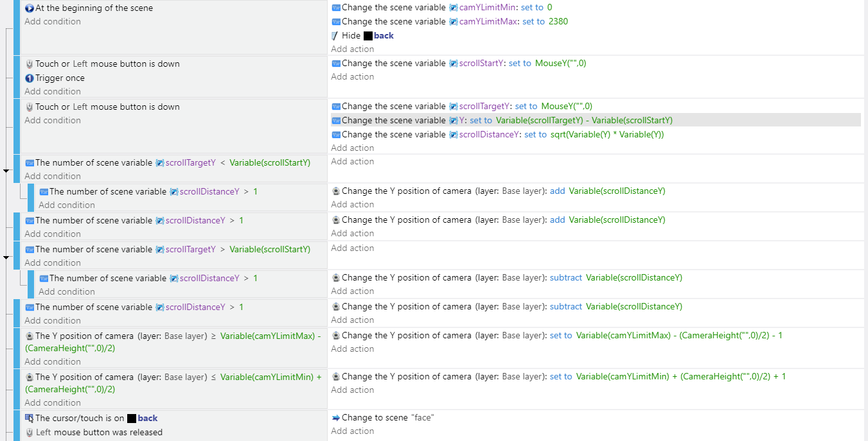Screen dimensions: 868x441
Task: Select camera Y set to Variable(camYLimitMin) action
Action: 558,377
